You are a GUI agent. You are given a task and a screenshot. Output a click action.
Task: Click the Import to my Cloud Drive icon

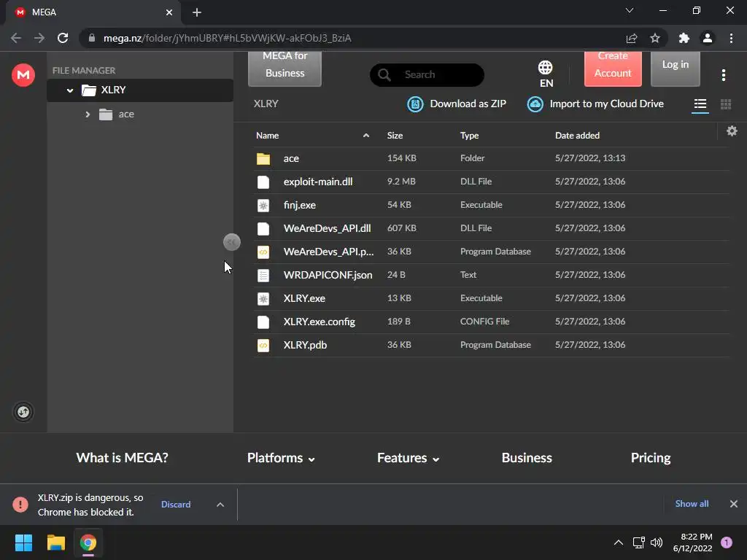coord(535,104)
